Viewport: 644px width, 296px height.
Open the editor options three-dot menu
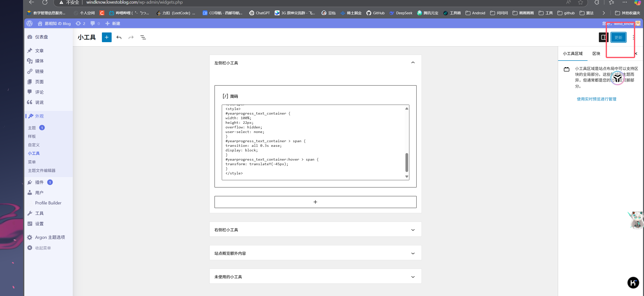tap(633, 38)
